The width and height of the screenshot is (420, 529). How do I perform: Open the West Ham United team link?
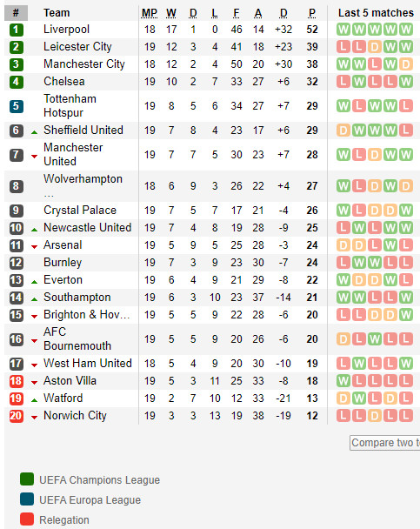coord(88,364)
